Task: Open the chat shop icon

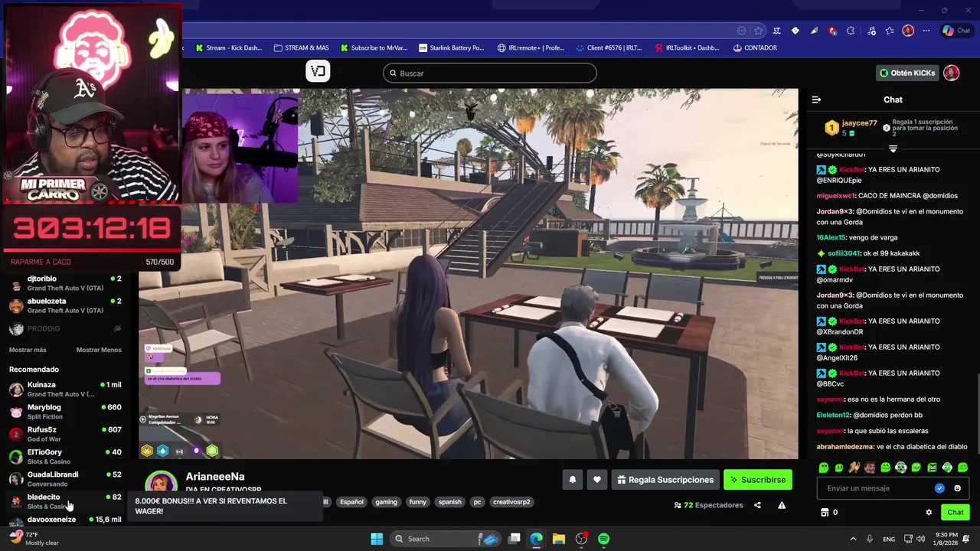Action: (825, 513)
